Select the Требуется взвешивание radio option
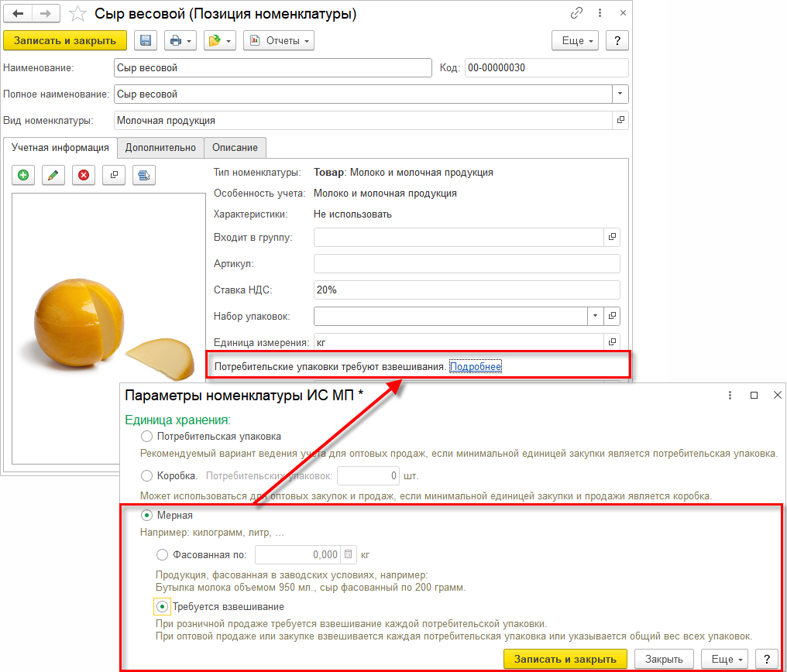 [162, 607]
